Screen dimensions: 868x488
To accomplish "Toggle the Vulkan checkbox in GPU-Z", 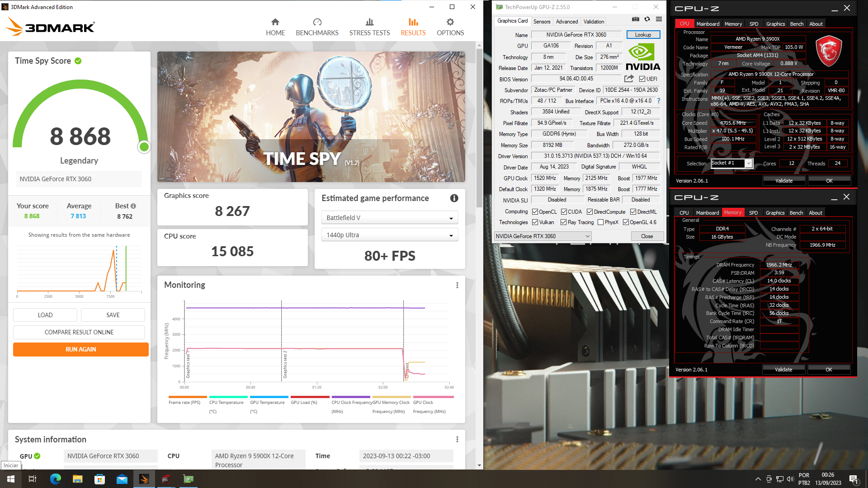I will tap(535, 222).
